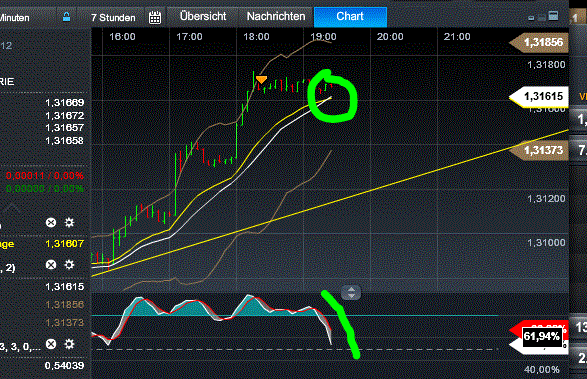
Task: Click the 16:00 time axis label
Action: pyautogui.click(x=122, y=37)
